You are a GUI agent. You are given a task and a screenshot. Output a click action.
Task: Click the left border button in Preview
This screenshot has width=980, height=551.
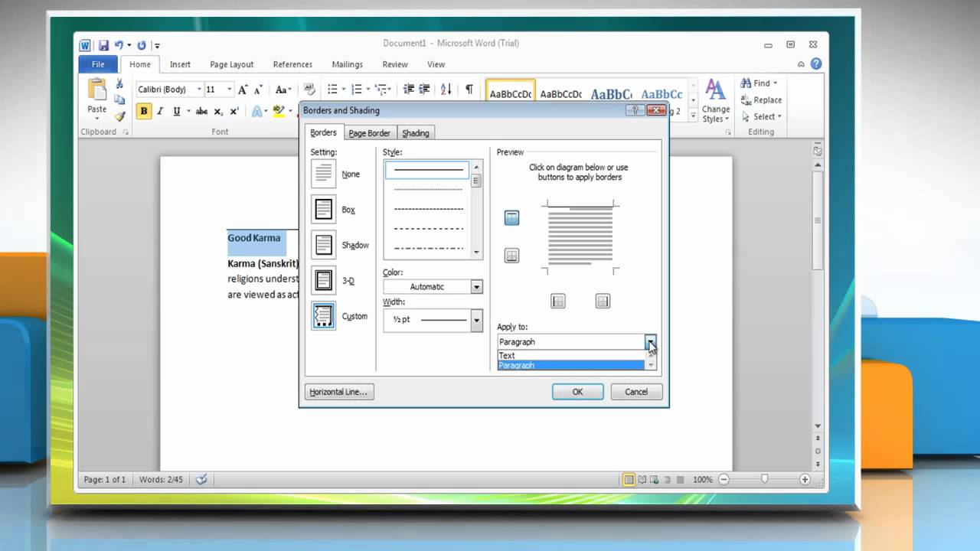558,302
